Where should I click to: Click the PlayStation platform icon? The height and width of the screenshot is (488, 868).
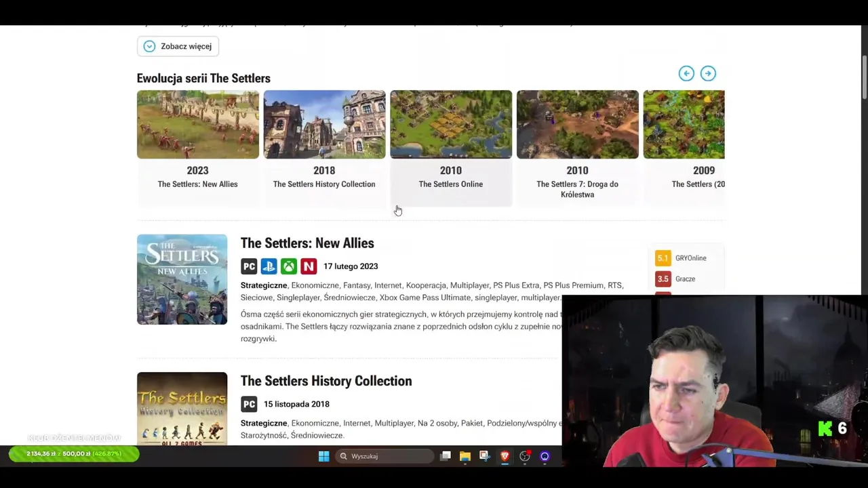[269, 266]
